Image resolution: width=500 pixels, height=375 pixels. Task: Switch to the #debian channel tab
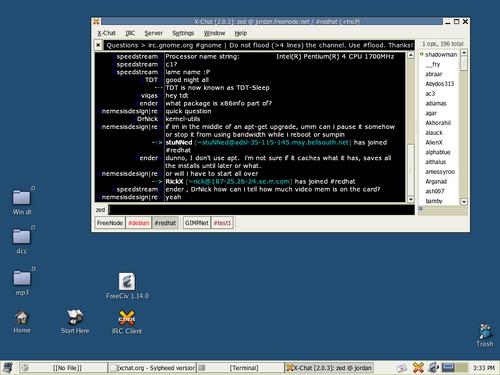[139, 223]
